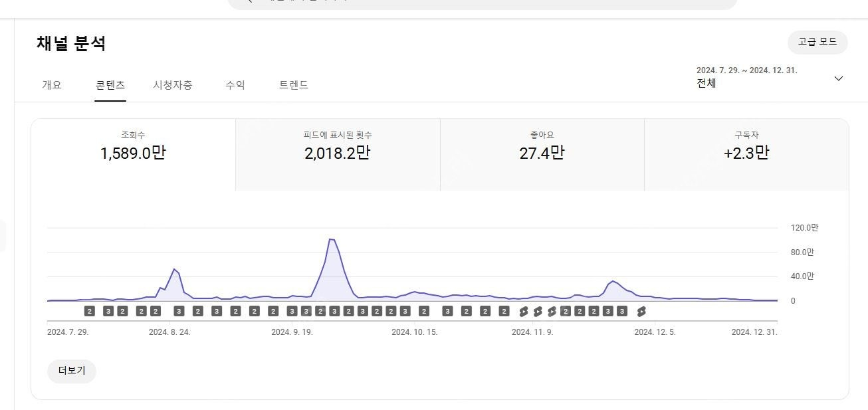Click the "3" upload marker near 2024. 9. 19.
The height and width of the screenshot is (410, 868).
pyautogui.click(x=291, y=310)
